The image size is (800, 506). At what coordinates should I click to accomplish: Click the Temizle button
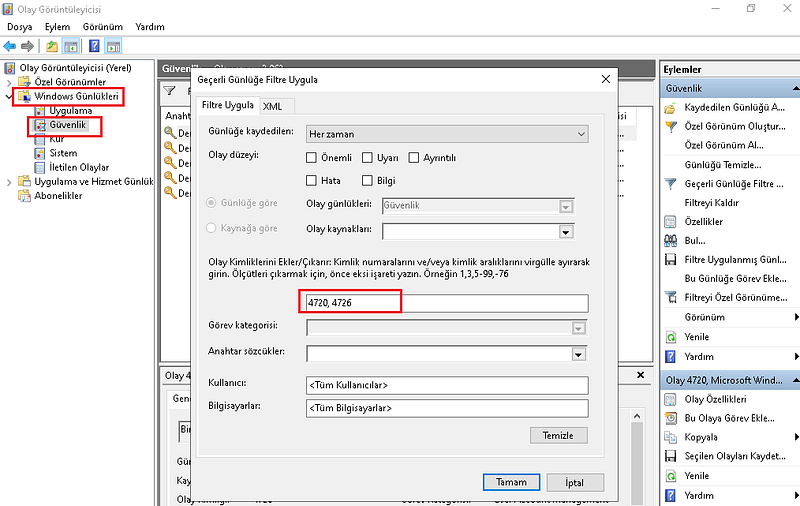point(558,436)
